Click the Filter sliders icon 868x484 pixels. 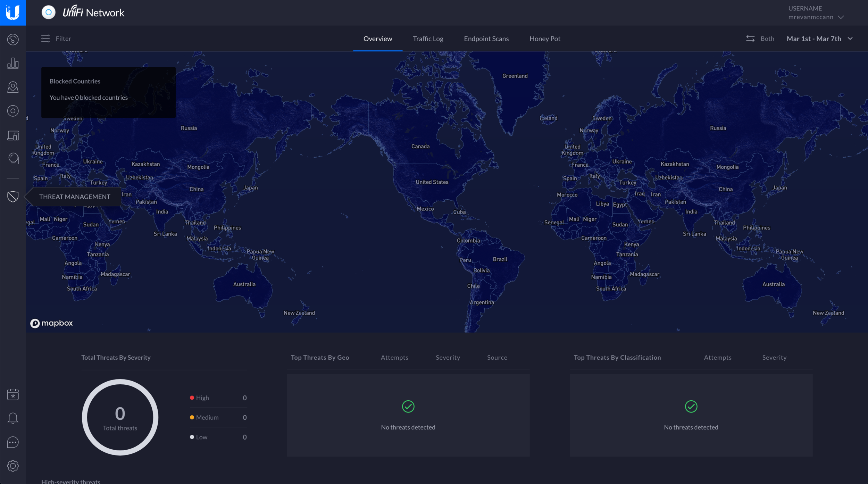point(45,39)
